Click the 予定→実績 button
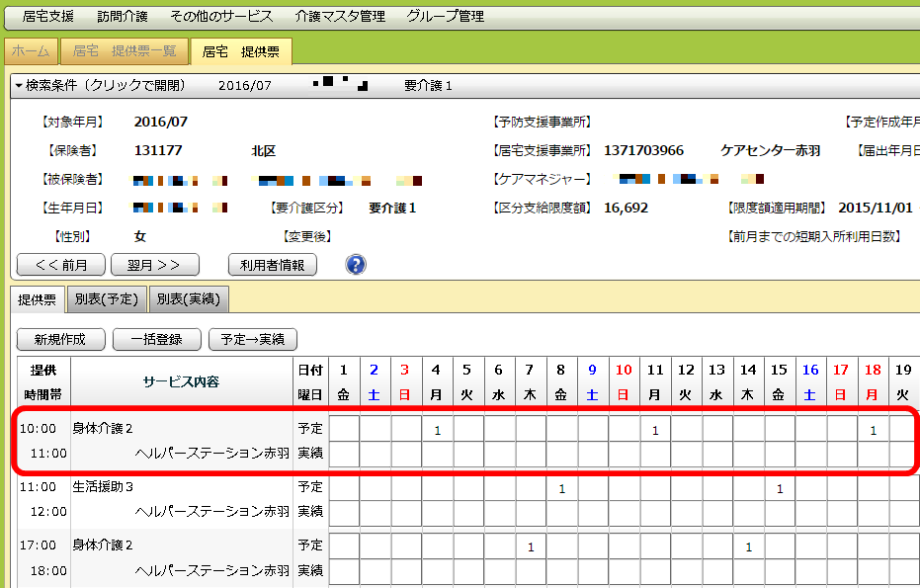The height and width of the screenshot is (588, 920). (x=253, y=339)
